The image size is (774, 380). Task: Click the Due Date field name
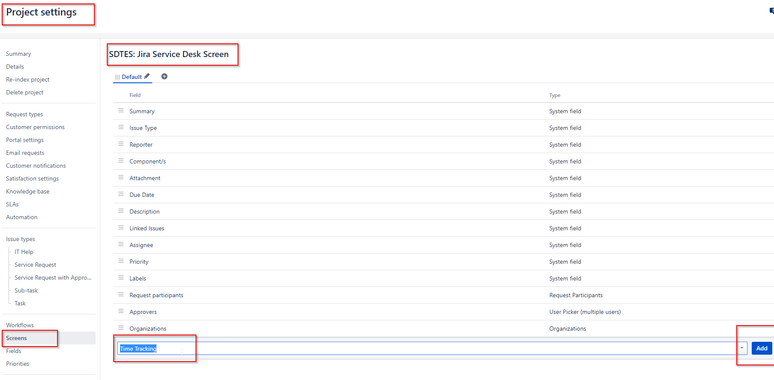click(142, 194)
